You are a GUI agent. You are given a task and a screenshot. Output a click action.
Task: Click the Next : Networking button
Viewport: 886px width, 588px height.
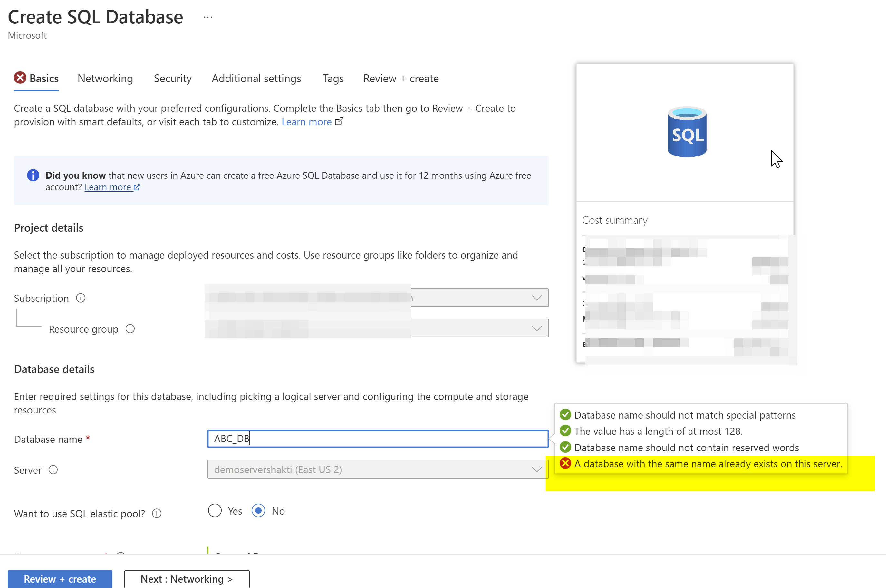click(187, 579)
